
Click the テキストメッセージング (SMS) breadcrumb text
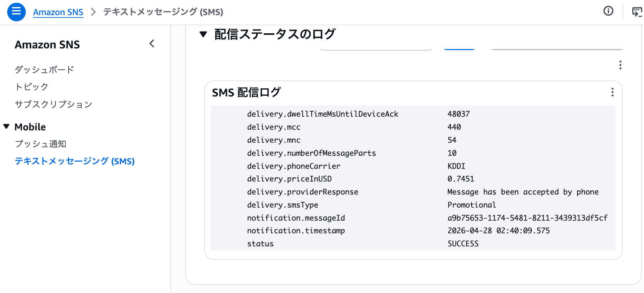point(163,12)
